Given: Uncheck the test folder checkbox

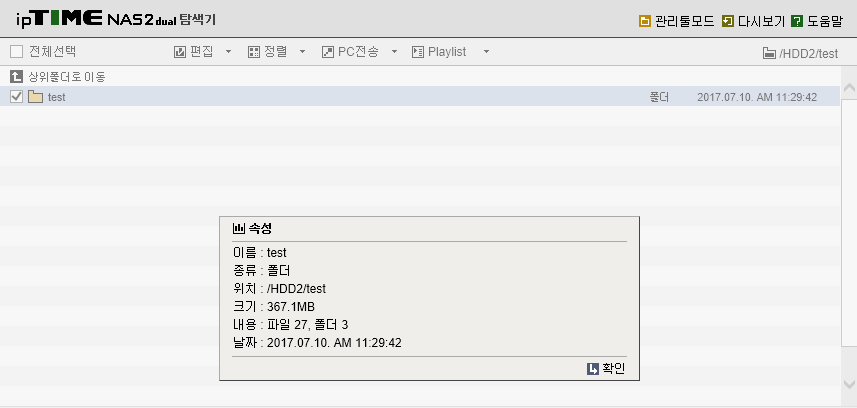Looking at the screenshot, I should [16, 97].
